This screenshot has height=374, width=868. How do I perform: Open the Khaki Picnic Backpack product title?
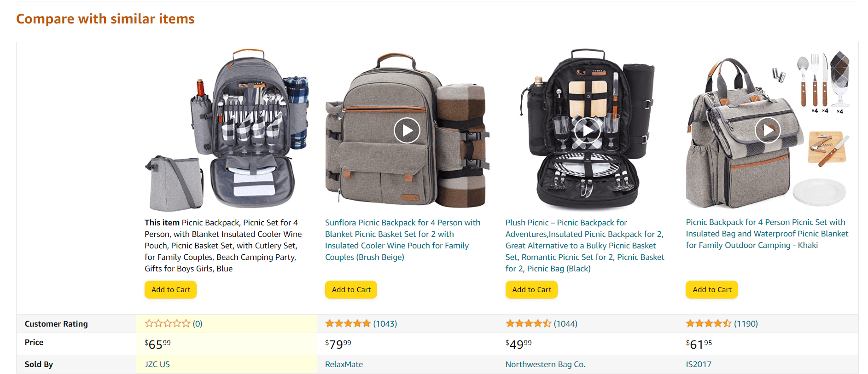(x=767, y=234)
